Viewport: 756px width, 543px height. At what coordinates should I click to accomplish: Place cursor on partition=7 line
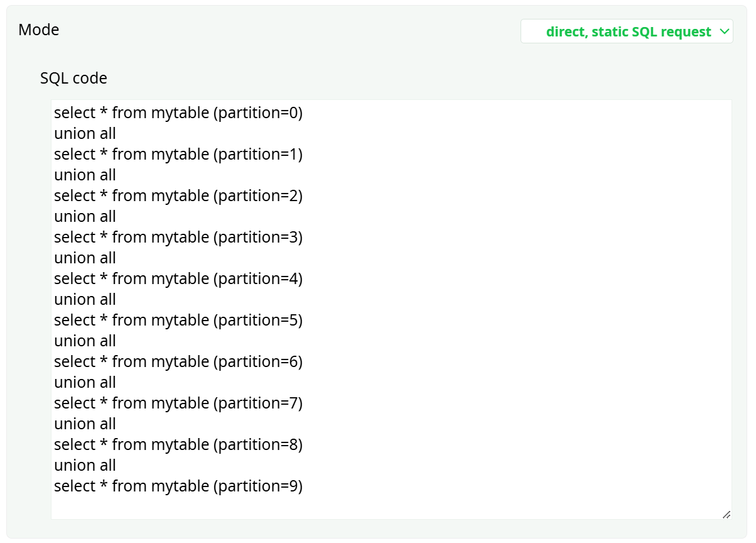(x=178, y=403)
